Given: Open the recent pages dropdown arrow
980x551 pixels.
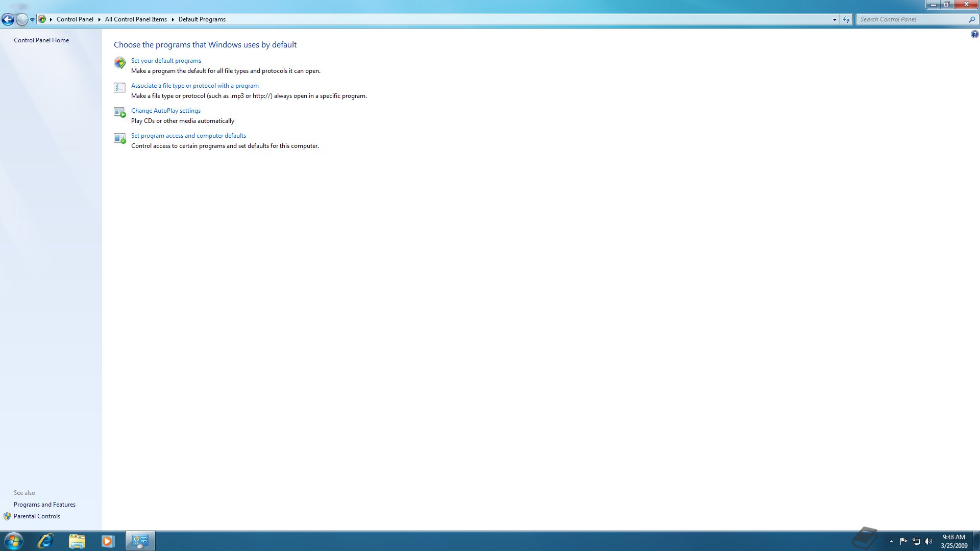Looking at the screenshot, I should 32,20.
